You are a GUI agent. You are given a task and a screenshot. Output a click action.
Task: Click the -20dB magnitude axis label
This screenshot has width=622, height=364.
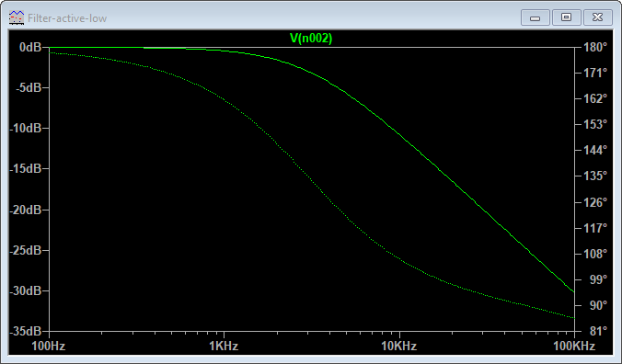(26, 210)
